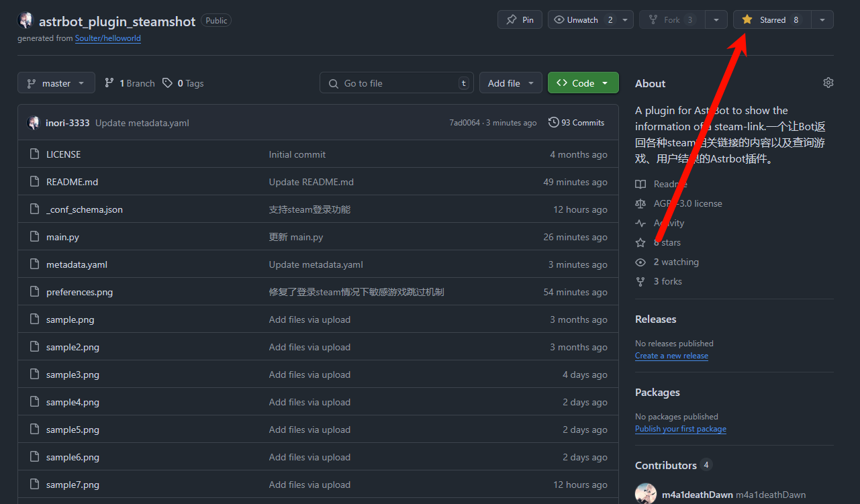The height and width of the screenshot is (504, 860).
Task: Open the Releases heading link
Action: click(656, 319)
